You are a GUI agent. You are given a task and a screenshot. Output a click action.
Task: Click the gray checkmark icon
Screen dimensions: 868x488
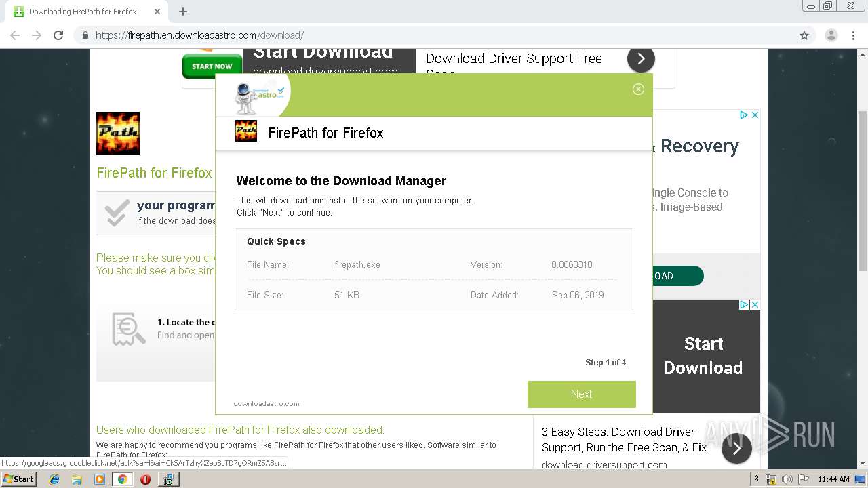117,213
